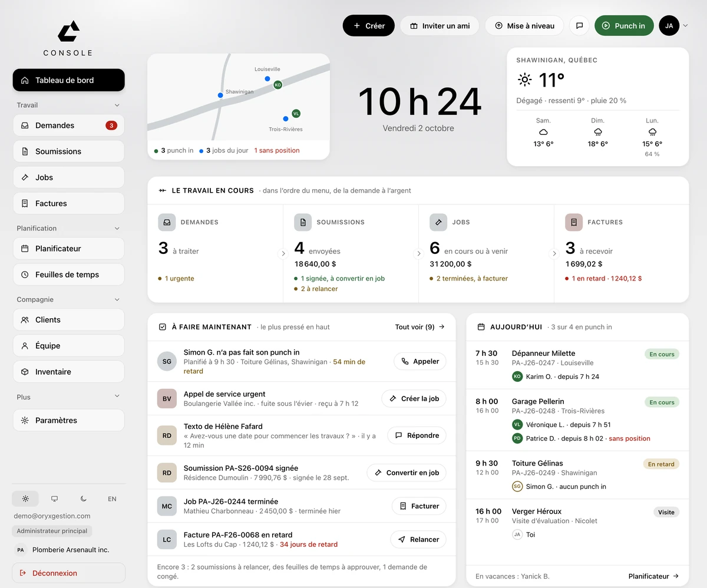Click the Déconnexion button
707x588 pixels.
(x=69, y=573)
